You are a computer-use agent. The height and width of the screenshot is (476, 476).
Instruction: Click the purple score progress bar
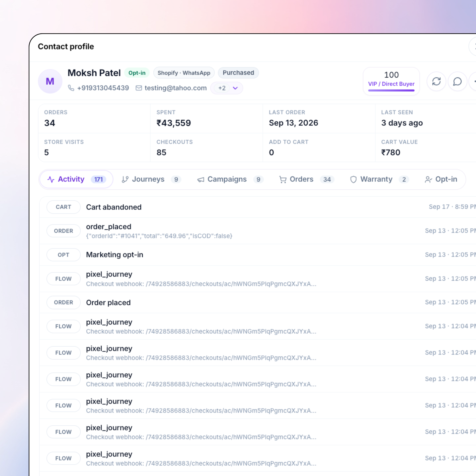(x=391, y=90)
